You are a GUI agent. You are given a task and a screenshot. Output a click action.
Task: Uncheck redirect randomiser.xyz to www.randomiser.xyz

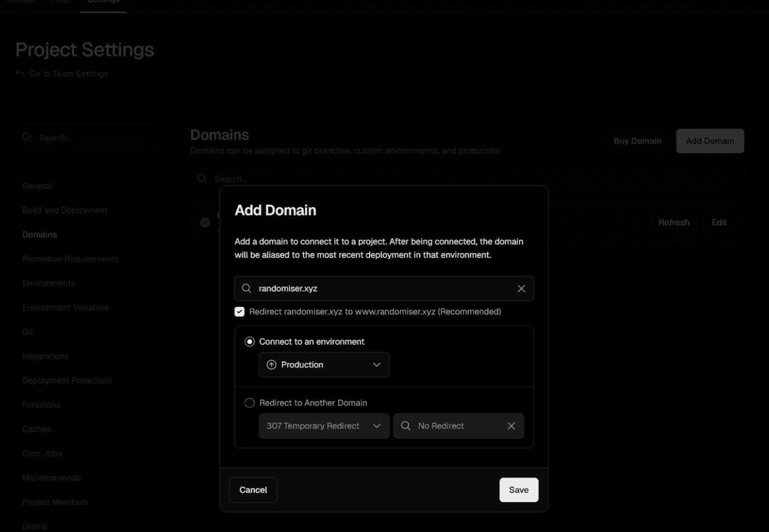(239, 311)
